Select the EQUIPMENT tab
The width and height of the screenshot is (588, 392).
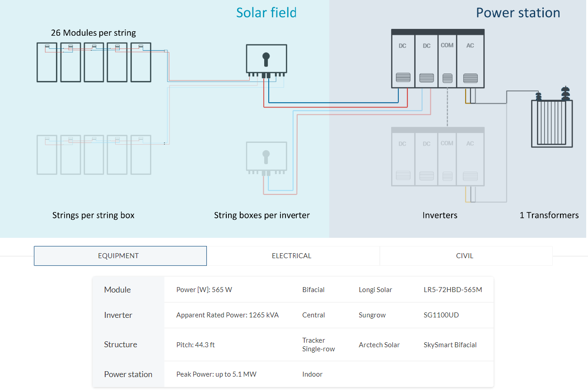118,256
